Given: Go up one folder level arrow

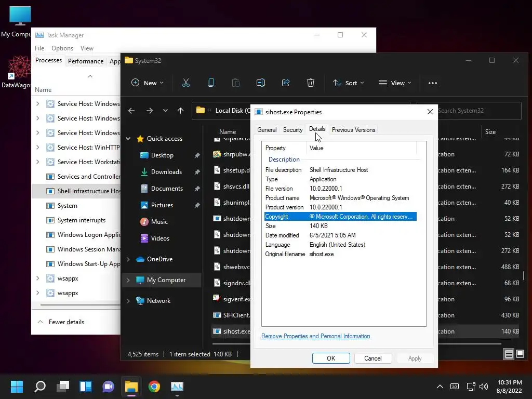Looking at the screenshot, I should 180,111.
